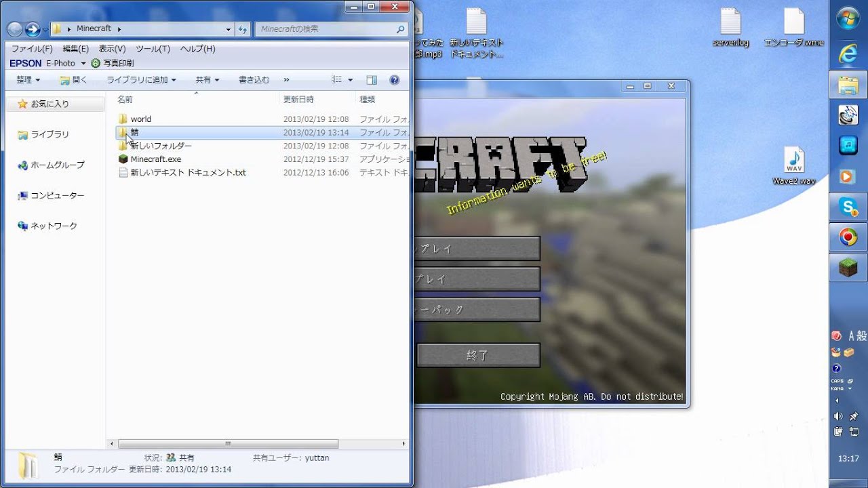
Task: Show more toolbar commands via the » chevron
Action: tap(286, 80)
